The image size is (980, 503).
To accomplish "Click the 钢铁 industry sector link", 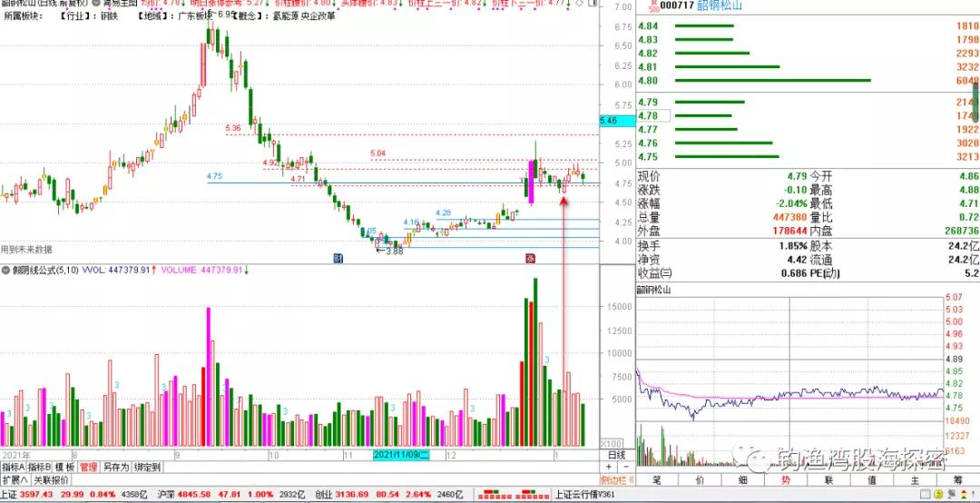I will pyautogui.click(x=109, y=15).
